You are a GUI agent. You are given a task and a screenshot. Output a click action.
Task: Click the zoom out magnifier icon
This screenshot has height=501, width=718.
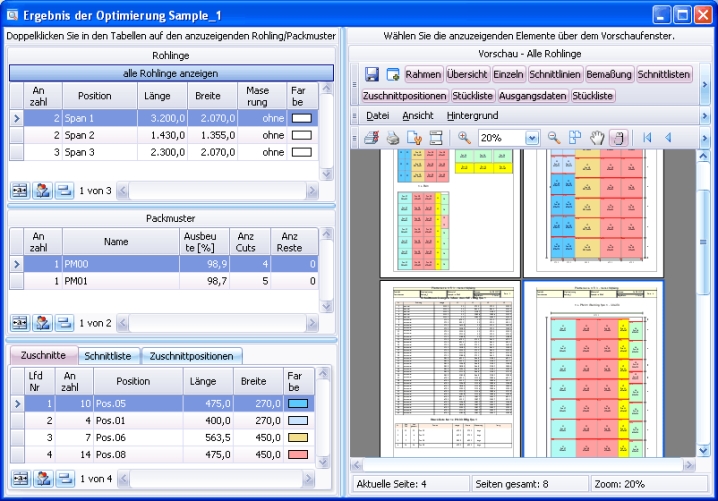pos(553,137)
